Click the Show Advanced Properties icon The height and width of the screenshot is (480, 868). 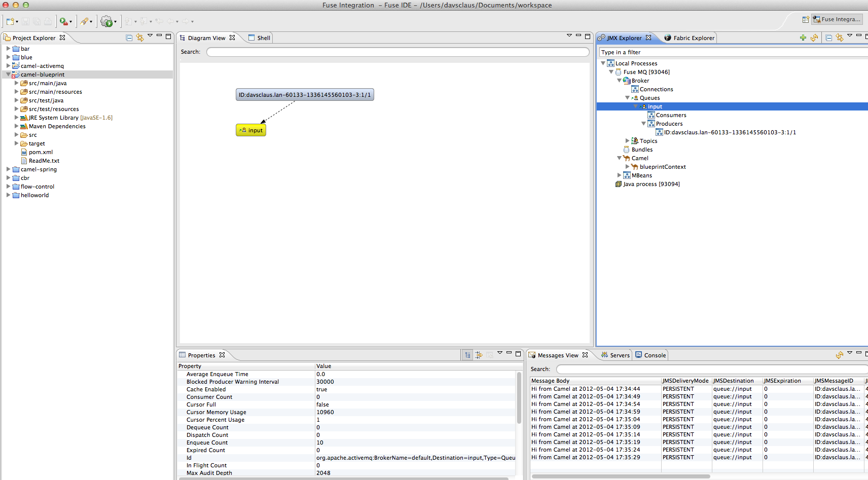point(479,355)
